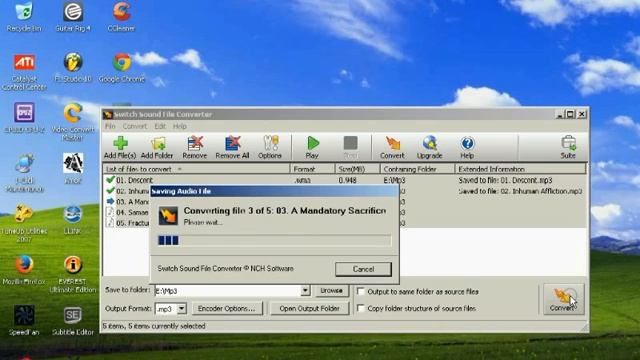Open the Convert menu in the menu bar
The height and width of the screenshot is (360, 640).
(135, 126)
